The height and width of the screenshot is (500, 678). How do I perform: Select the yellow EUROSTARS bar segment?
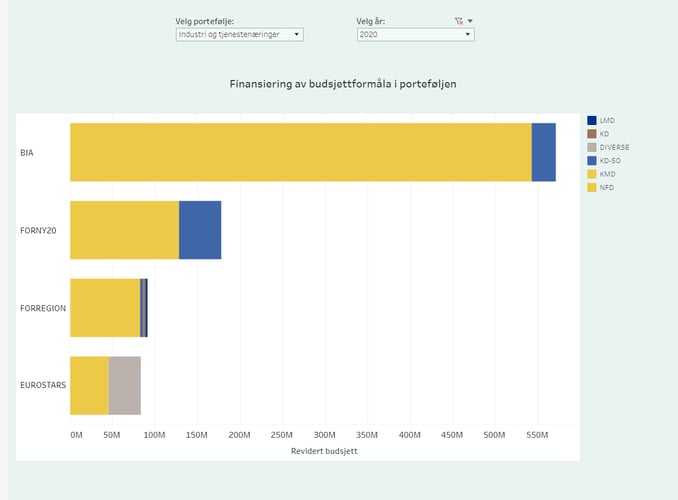[89, 385]
